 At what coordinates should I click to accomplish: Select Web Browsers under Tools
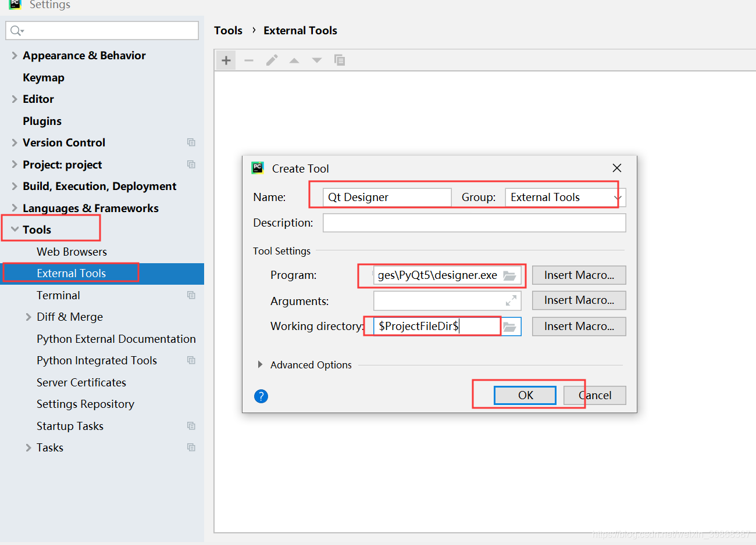pos(72,252)
